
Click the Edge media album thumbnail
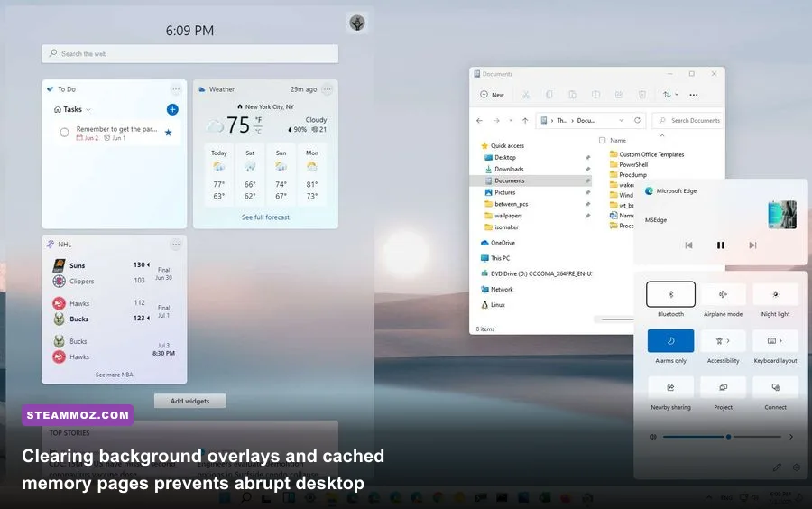pos(782,215)
